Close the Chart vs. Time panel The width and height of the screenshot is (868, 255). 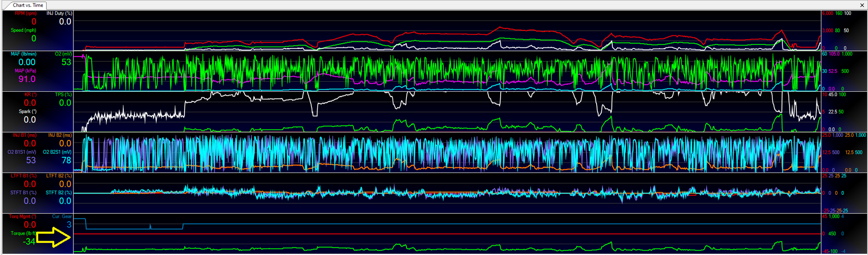click(862, 5)
